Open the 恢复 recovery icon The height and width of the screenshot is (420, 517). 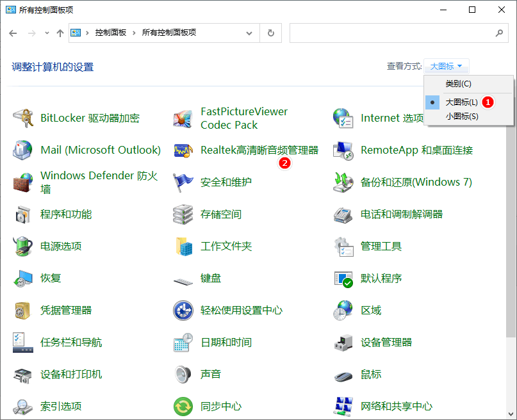23,278
